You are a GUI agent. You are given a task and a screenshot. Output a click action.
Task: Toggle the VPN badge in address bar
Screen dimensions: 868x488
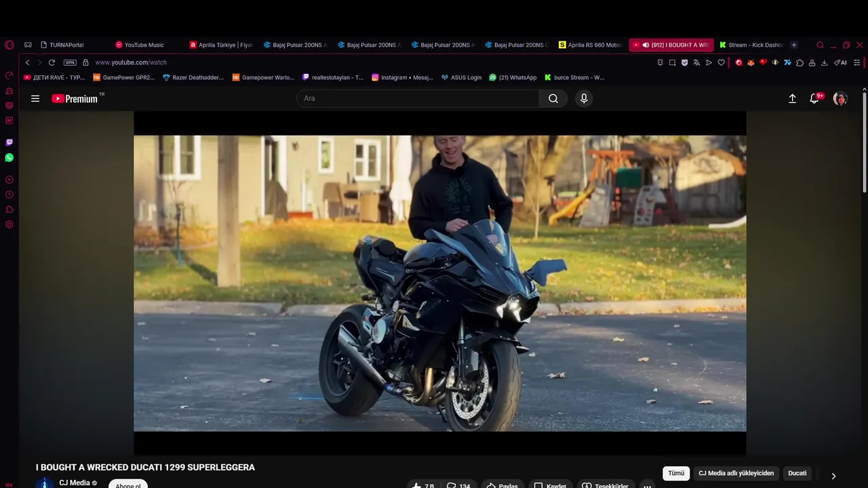click(70, 62)
